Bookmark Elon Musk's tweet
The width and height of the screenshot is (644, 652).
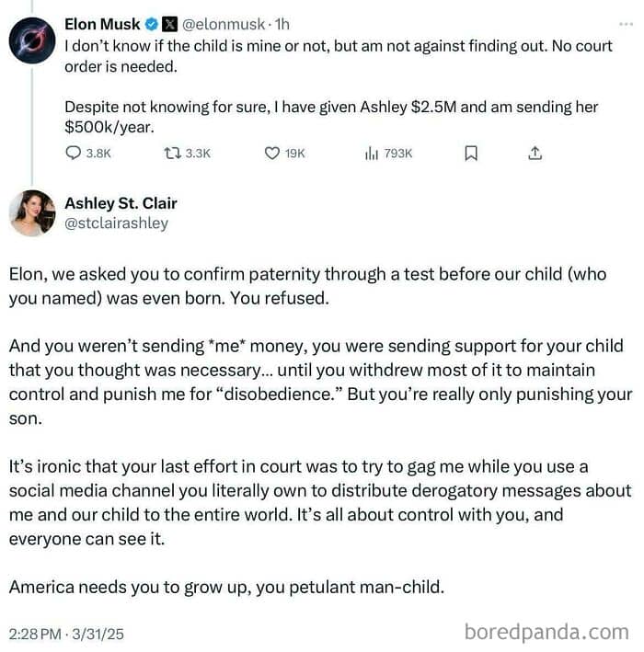pos(471,154)
